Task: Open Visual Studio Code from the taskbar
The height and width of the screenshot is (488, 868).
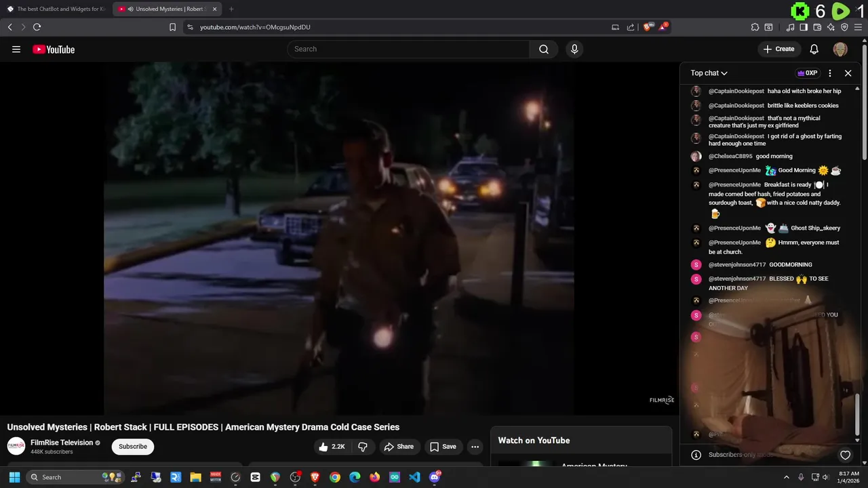Action: tap(414, 477)
